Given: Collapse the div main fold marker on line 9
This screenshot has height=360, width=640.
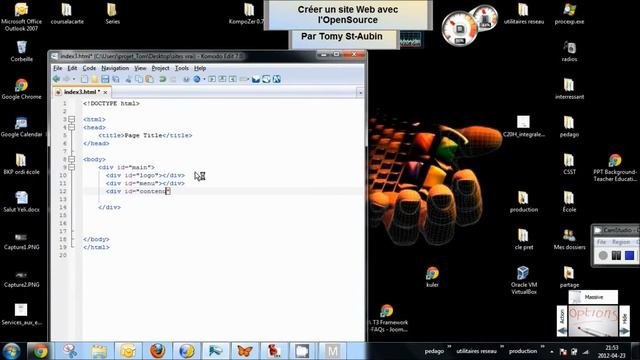Looking at the screenshot, I should 71,167.
